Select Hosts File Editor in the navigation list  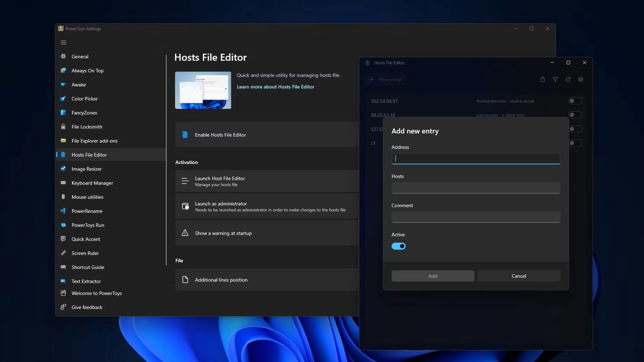pos(89,155)
